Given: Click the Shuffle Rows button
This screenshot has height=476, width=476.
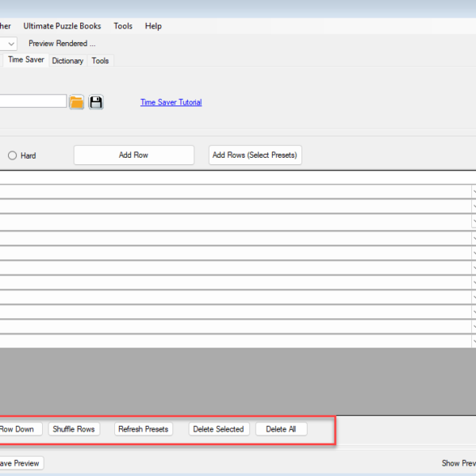Looking at the screenshot, I should pos(74,429).
